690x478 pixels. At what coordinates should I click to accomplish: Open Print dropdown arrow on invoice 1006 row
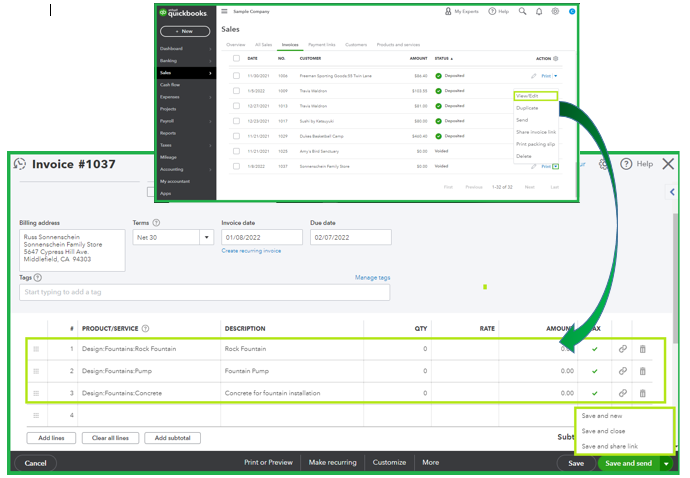pyautogui.click(x=556, y=76)
